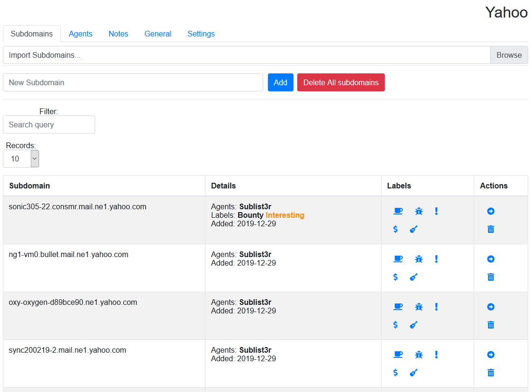This screenshot has height=392, width=532.
Task: Select oxy-oxygen-d89bce90.ne1.yahoo.com subdomain text
Action: [x=73, y=303]
